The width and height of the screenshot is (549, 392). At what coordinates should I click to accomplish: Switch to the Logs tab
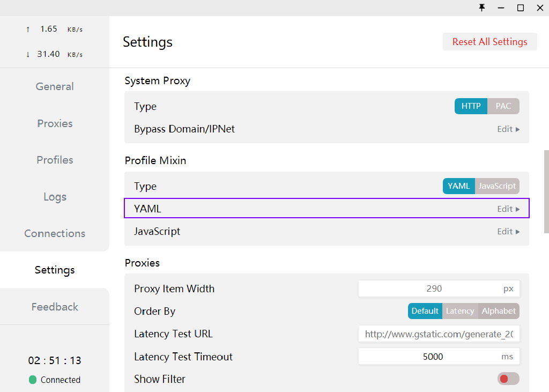coord(55,197)
